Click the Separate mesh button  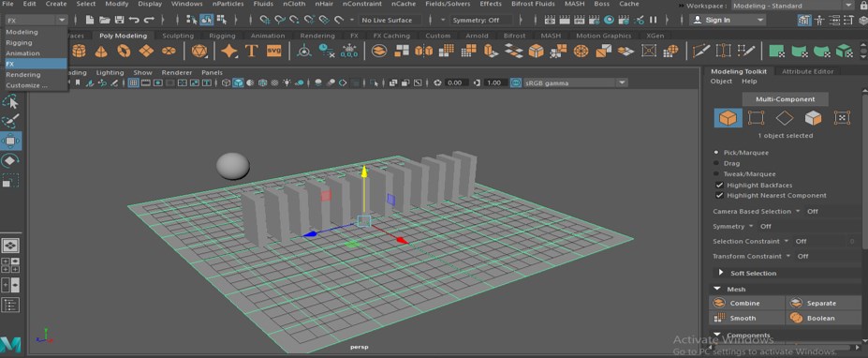tap(823, 303)
